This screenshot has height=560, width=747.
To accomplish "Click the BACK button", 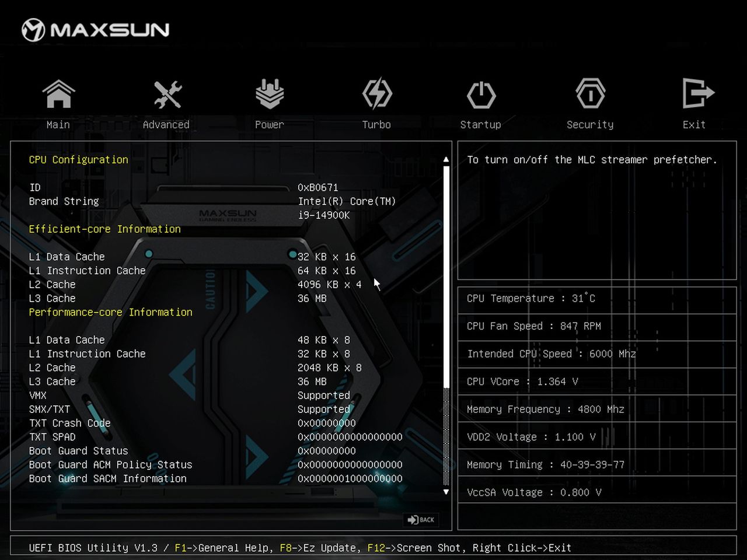I will [x=421, y=520].
